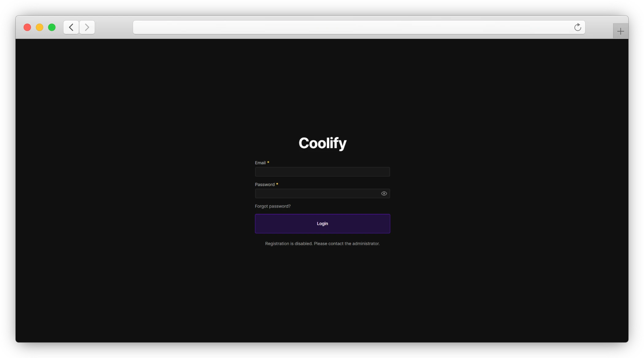Open a new tab with plus button

click(x=620, y=31)
